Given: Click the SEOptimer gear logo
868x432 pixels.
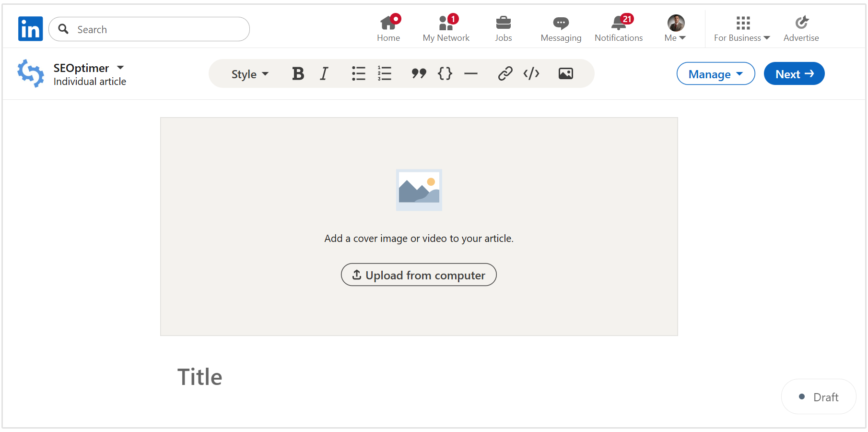Looking at the screenshot, I should tap(31, 73).
